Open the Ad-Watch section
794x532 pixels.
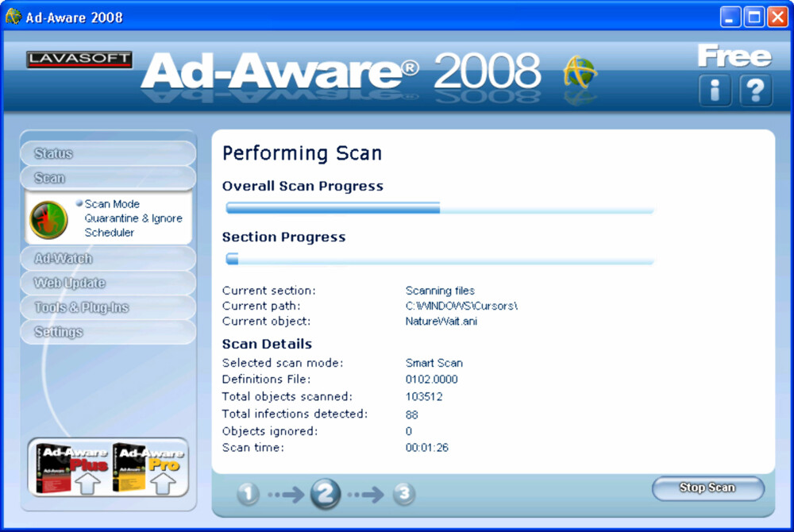point(108,259)
